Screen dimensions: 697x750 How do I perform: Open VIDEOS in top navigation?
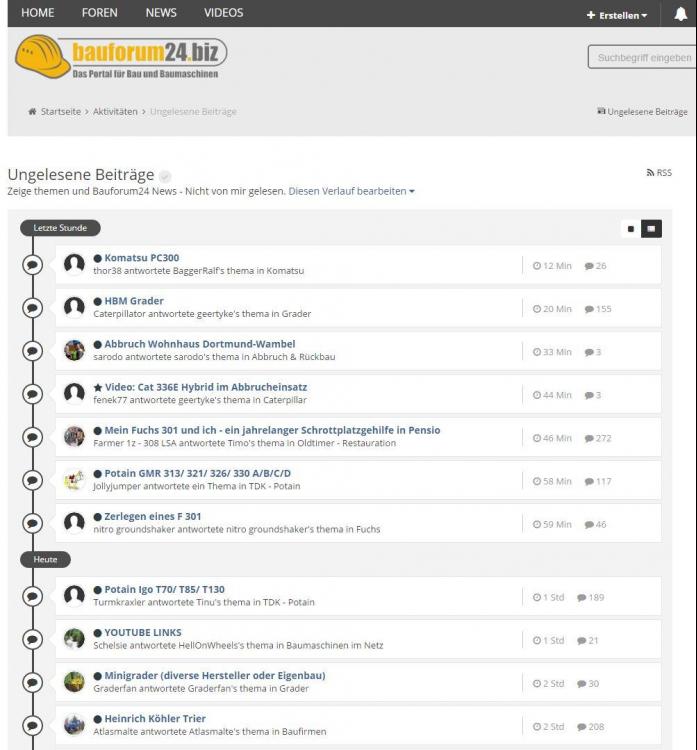coord(223,13)
